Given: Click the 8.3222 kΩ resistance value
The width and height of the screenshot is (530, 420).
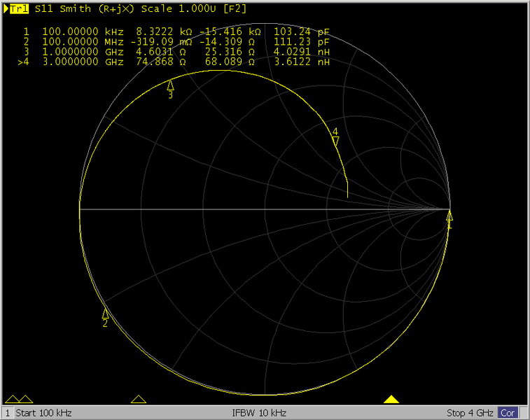Looking at the screenshot, I should pos(164,31).
